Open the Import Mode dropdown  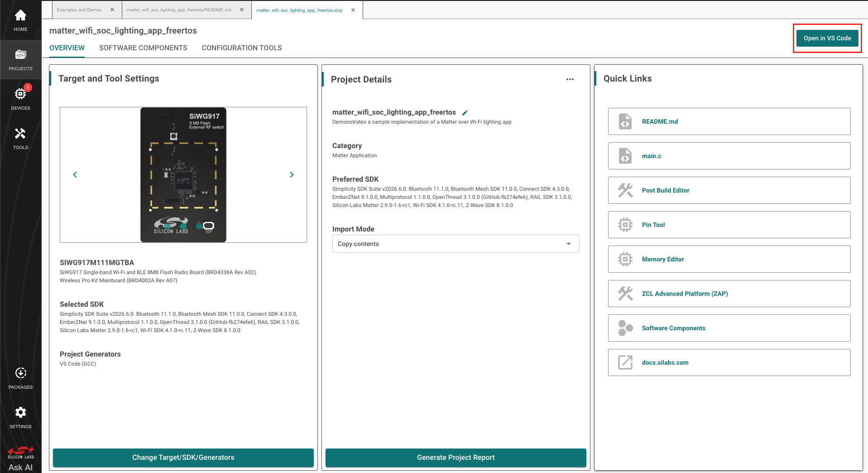(456, 244)
